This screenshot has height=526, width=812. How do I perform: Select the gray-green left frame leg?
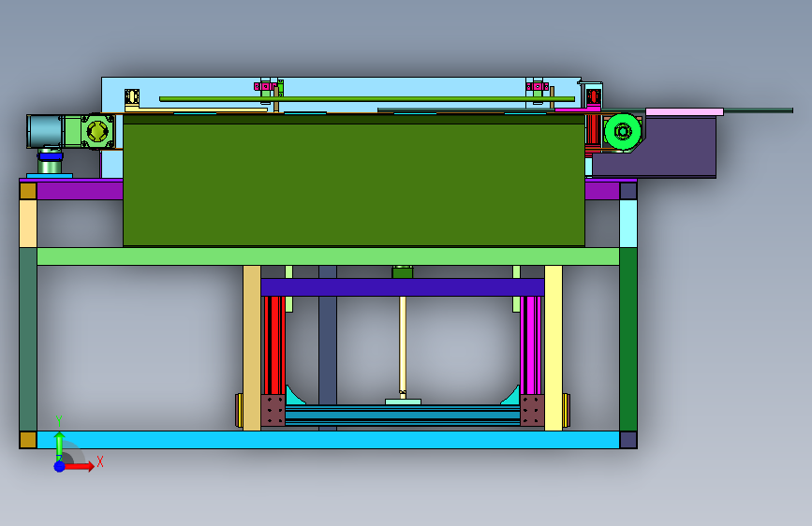coord(28,339)
